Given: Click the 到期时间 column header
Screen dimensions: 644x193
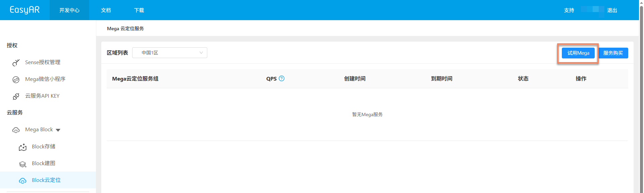Looking at the screenshot, I should click(442, 79).
